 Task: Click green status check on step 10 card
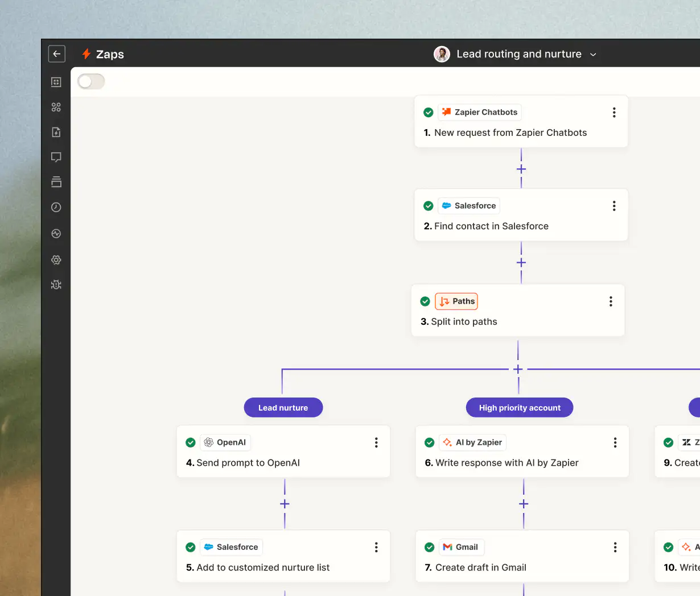pyautogui.click(x=669, y=547)
